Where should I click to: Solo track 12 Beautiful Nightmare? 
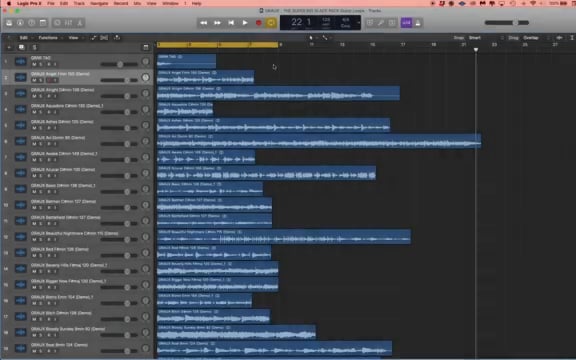pos(41,240)
